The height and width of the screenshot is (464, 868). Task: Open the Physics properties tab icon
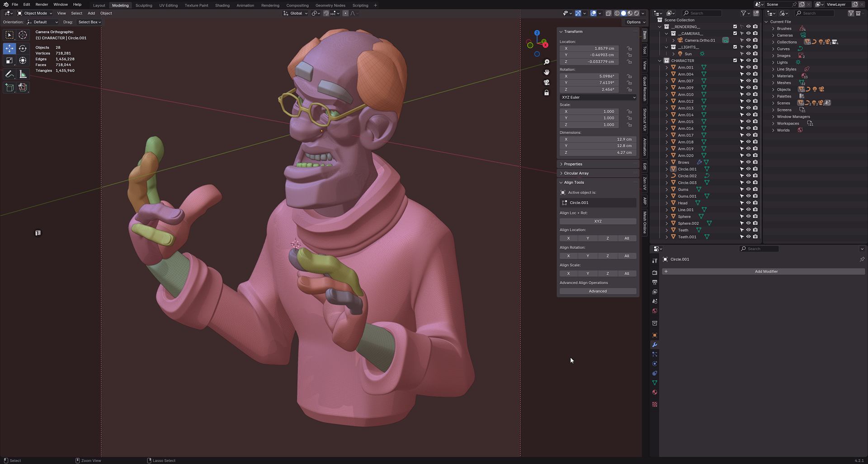point(655,364)
